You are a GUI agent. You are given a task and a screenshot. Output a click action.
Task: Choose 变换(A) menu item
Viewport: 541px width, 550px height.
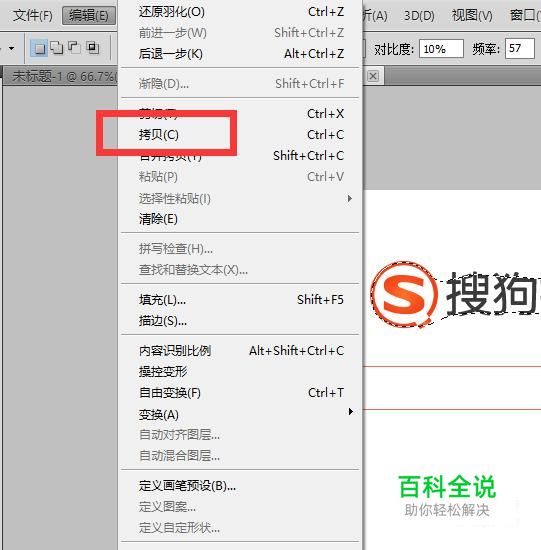pyautogui.click(x=240, y=415)
